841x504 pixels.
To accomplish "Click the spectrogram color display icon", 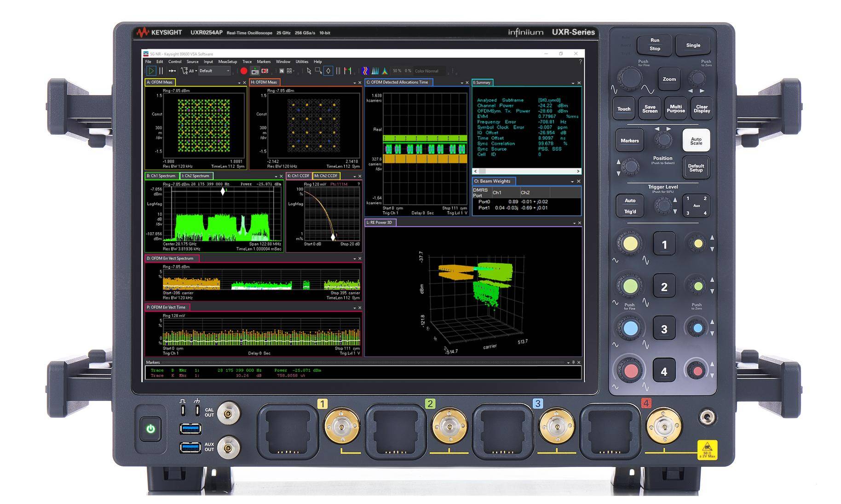I will tap(365, 71).
